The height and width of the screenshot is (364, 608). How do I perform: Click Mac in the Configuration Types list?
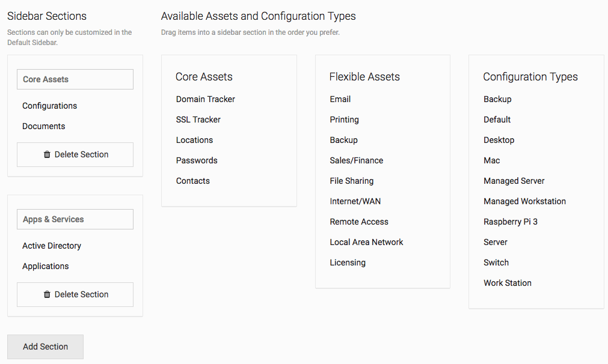(491, 160)
